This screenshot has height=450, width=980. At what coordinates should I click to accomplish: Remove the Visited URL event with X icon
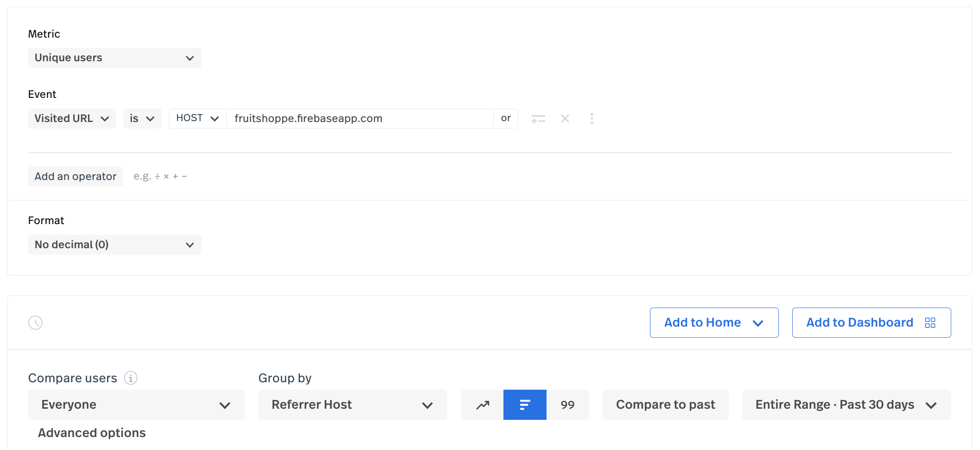565,119
